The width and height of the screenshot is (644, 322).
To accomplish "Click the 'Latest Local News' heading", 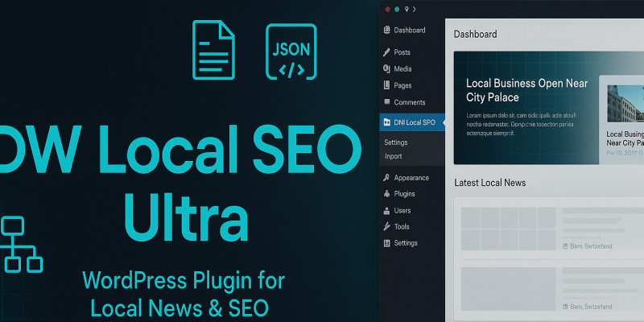I will [x=490, y=183].
